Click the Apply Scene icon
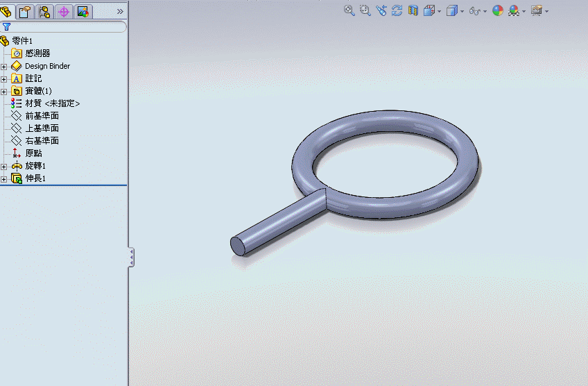The width and height of the screenshot is (588, 386). point(514,10)
